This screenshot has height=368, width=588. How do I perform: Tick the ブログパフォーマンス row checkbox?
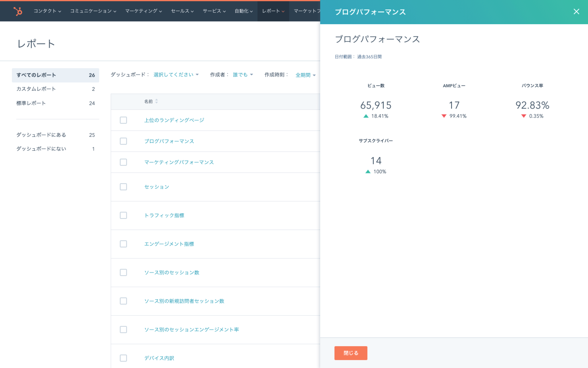(123, 141)
